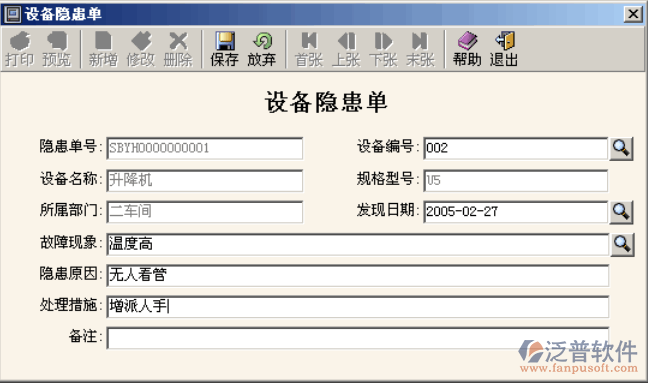Click into the 备注 remarks field
Viewport: 648px width, 384px height.
pos(357,338)
